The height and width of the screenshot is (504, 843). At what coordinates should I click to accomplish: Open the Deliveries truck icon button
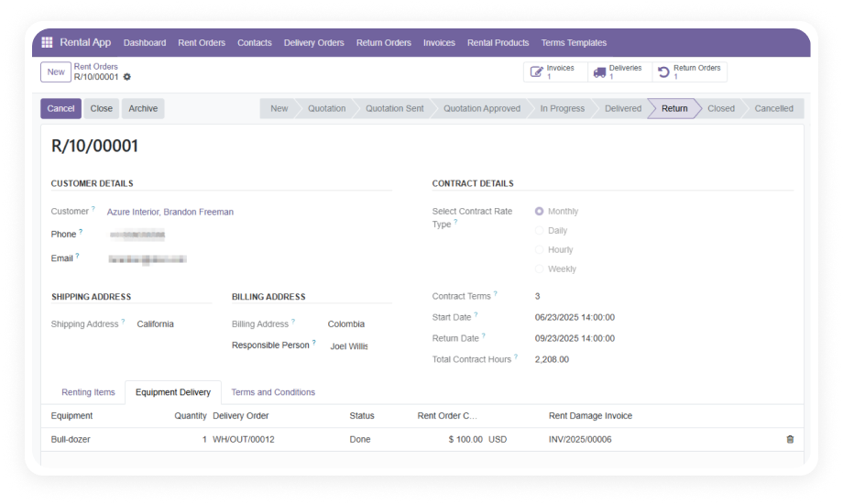point(599,72)
